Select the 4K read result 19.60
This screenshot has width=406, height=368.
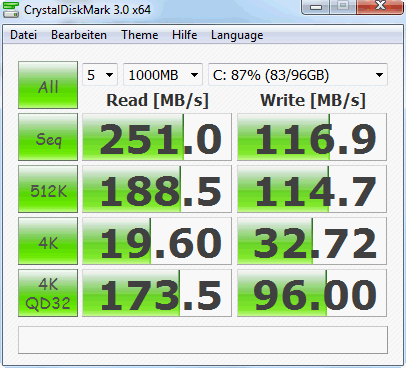(x=157, y=241)
